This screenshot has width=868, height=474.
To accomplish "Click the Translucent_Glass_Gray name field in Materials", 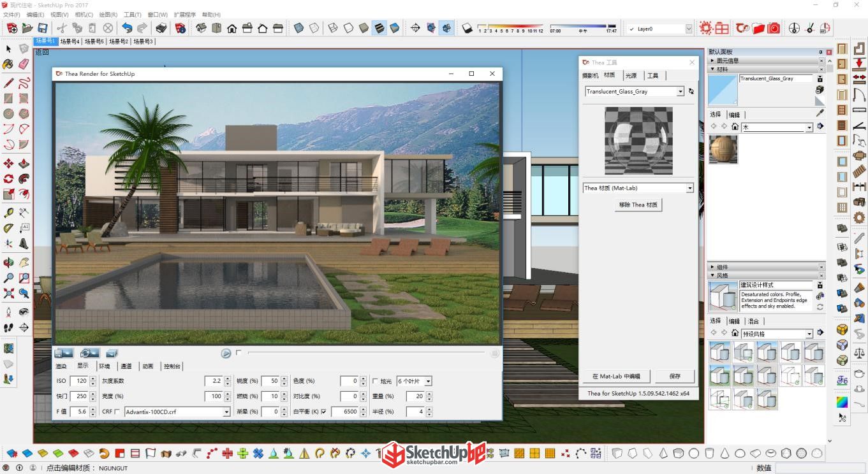I will [776, 78].
